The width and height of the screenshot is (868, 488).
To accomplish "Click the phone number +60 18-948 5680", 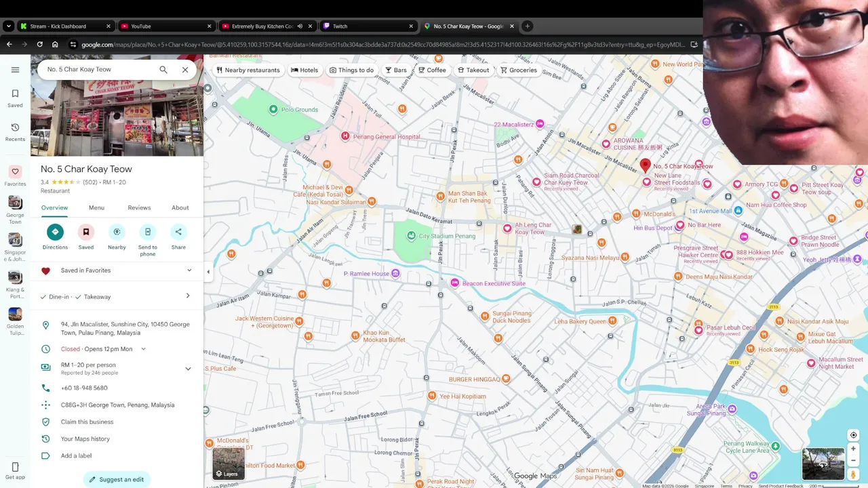I will (84, 388).
